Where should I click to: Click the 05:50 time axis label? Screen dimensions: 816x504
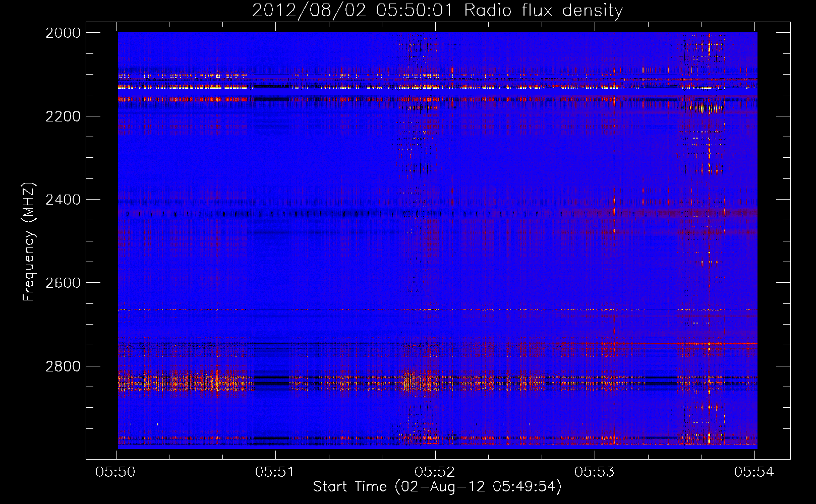click(115, 472)
